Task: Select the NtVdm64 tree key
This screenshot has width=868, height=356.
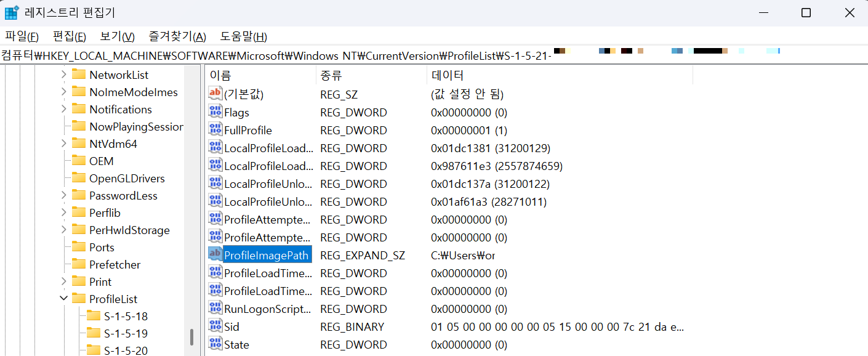Action: 113,144
